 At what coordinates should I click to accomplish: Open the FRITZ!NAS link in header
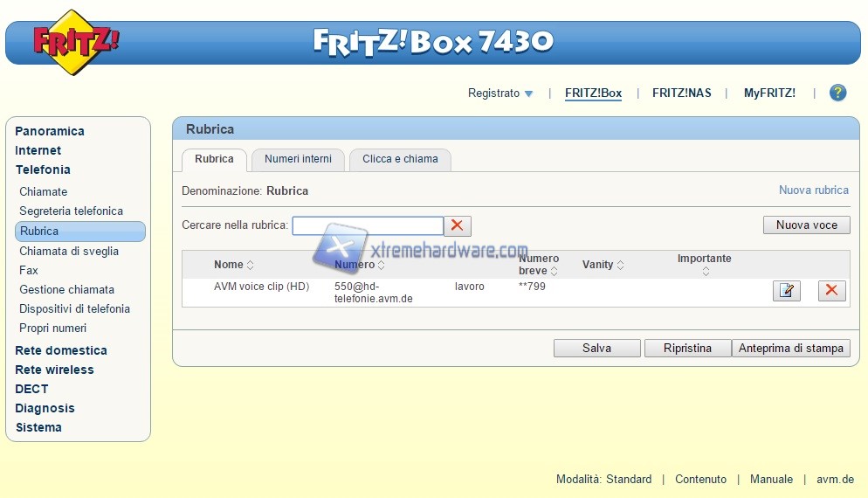tap(681, 93)
